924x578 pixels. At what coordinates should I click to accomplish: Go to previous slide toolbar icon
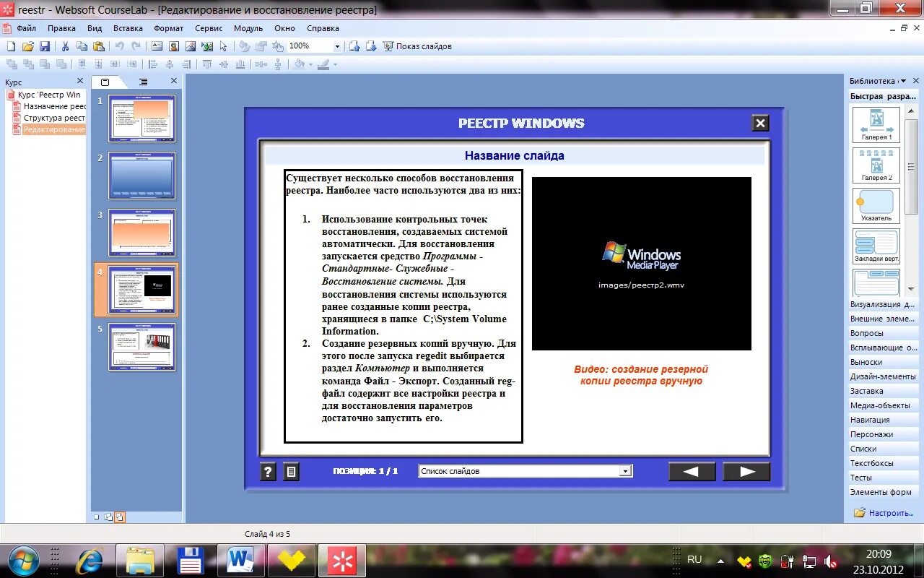[354, 46]
